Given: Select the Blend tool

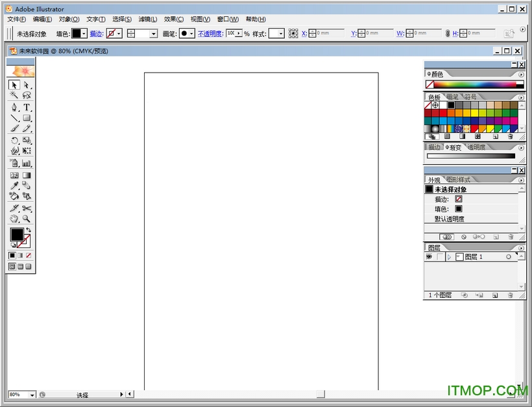Looking at the screenshot, I should coord(27,186).
